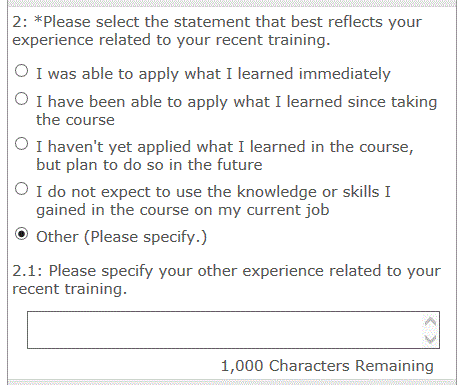Click the words 'the course' under the second option
Screen dimensions: 463x385
(x=75, y=120)
